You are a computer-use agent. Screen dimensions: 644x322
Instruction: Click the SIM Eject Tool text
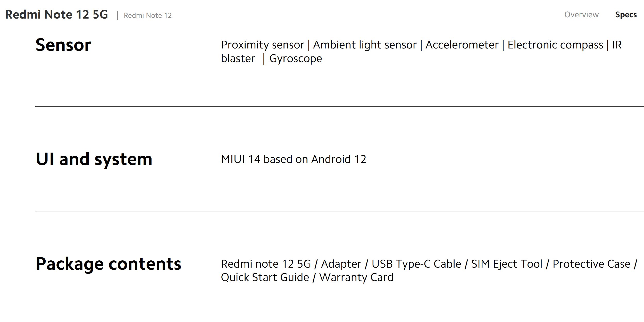coord(507,264)
